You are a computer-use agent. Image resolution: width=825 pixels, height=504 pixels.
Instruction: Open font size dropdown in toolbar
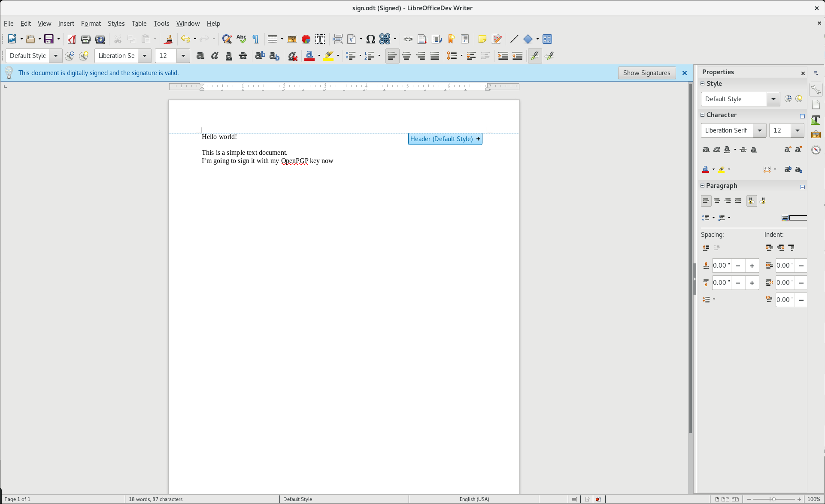pos(183,56)
